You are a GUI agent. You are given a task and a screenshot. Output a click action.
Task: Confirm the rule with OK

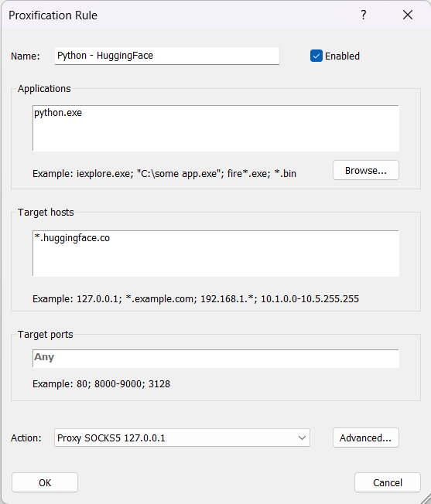45,482
